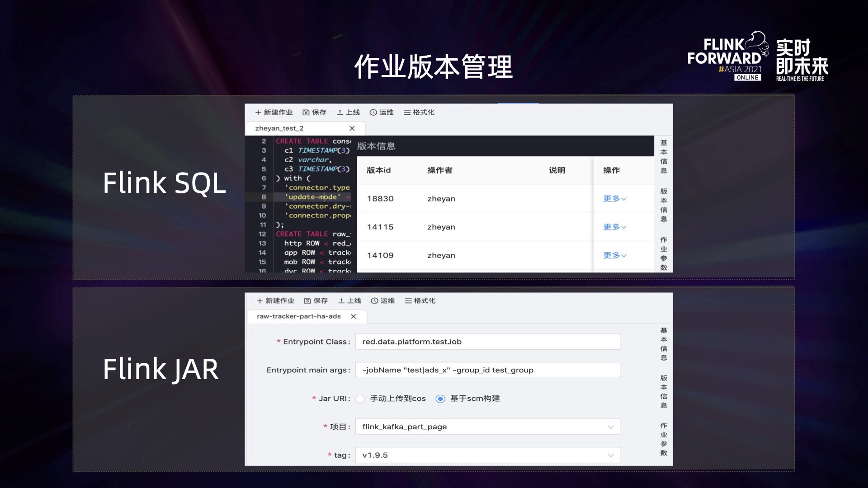Click the Entrypoint Class input field
Viewport: 868px width, 488px height.
(487, 342)
